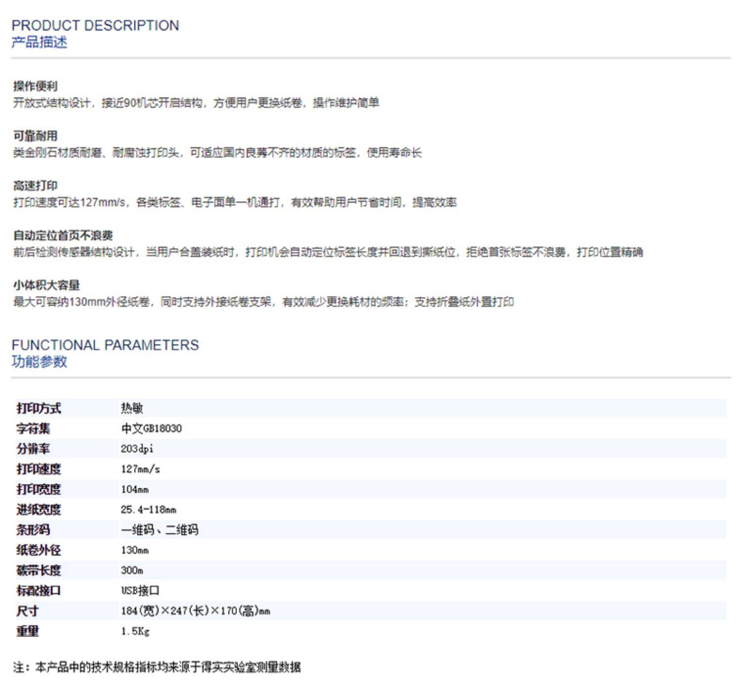Select the "203dpi" resolution value
742x700 pixels.
coord(137,449)
